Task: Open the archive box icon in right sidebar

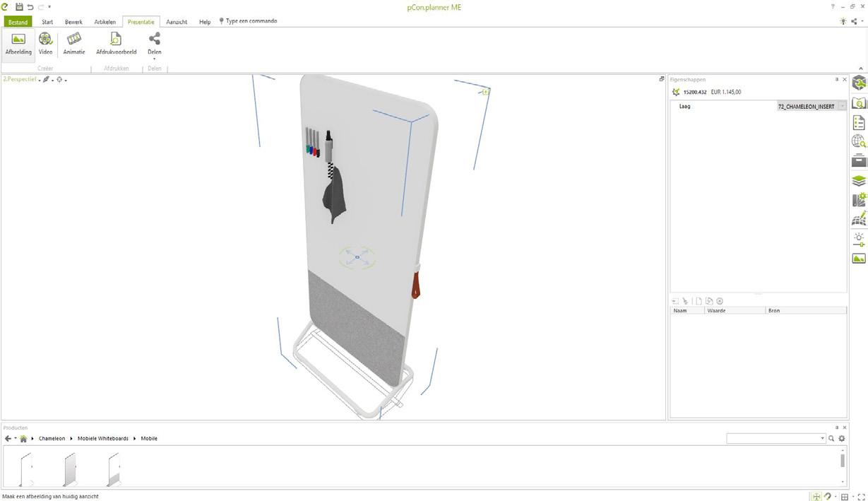Action: click(x=859, y=161)
